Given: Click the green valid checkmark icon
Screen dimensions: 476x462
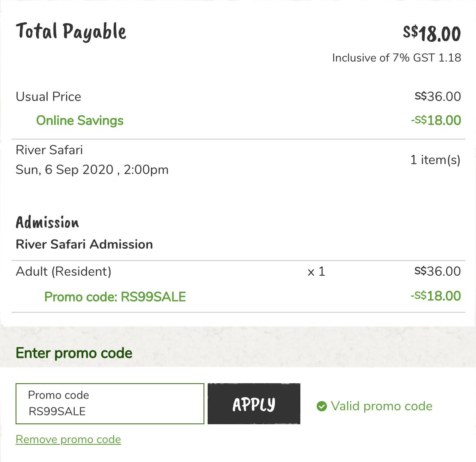Looking at the screenshot, I should (322, 406).
